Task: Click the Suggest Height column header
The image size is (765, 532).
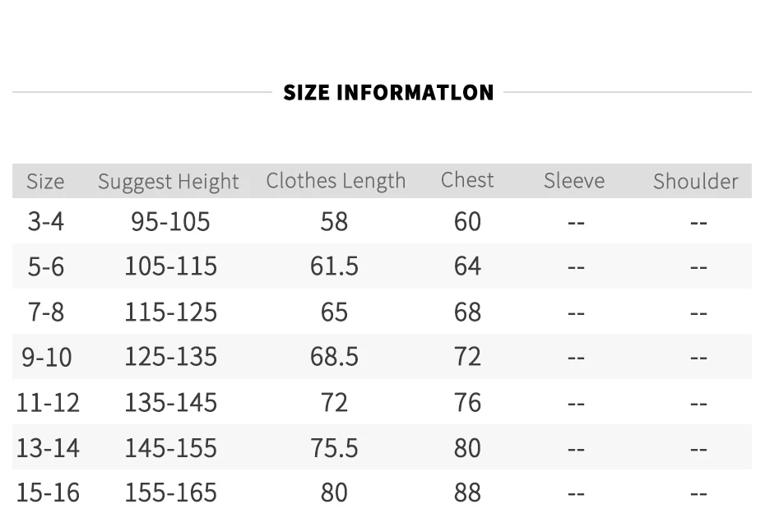Action: coord(169,182)
